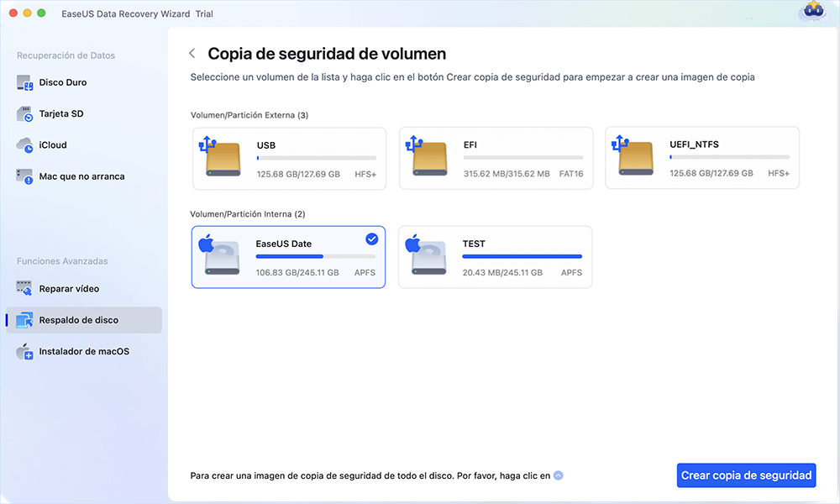Select the EaseUS Date volume name

(283, 244)
